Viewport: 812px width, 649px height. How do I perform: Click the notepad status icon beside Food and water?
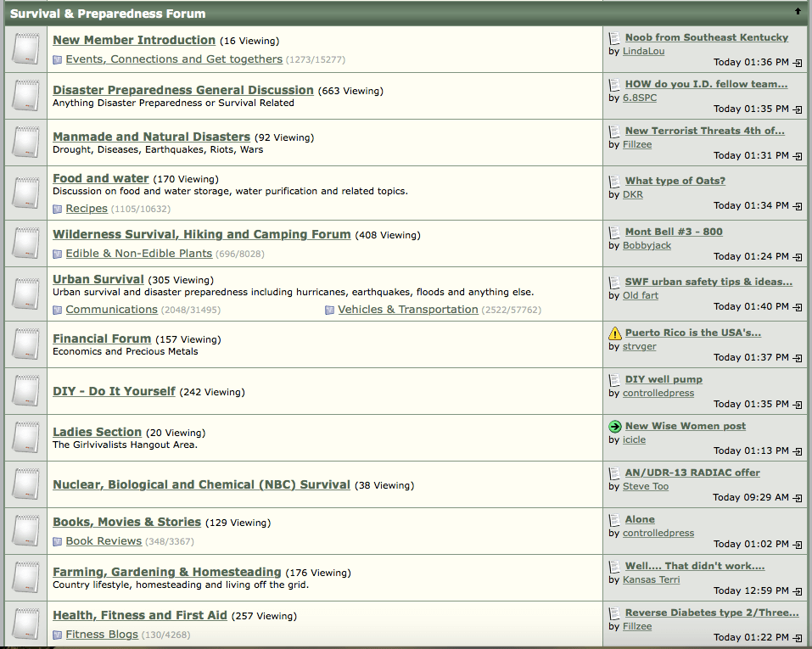tap(26, 193)
